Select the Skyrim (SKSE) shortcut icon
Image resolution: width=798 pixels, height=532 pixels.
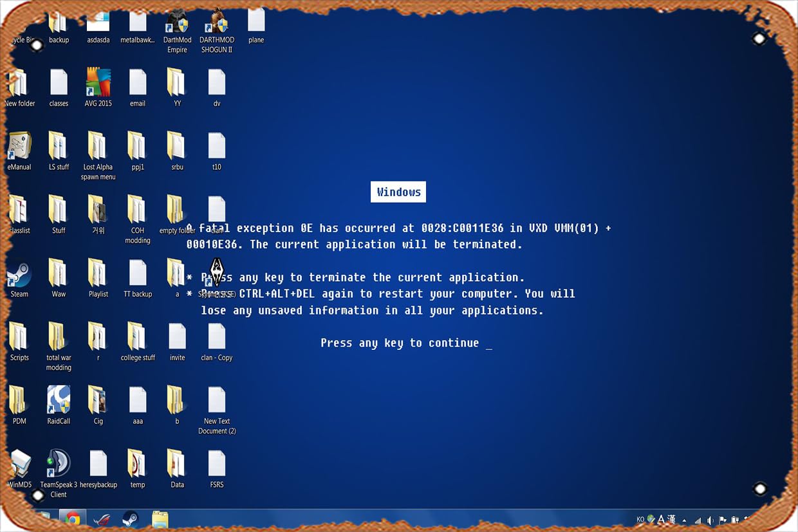[217, 279]
